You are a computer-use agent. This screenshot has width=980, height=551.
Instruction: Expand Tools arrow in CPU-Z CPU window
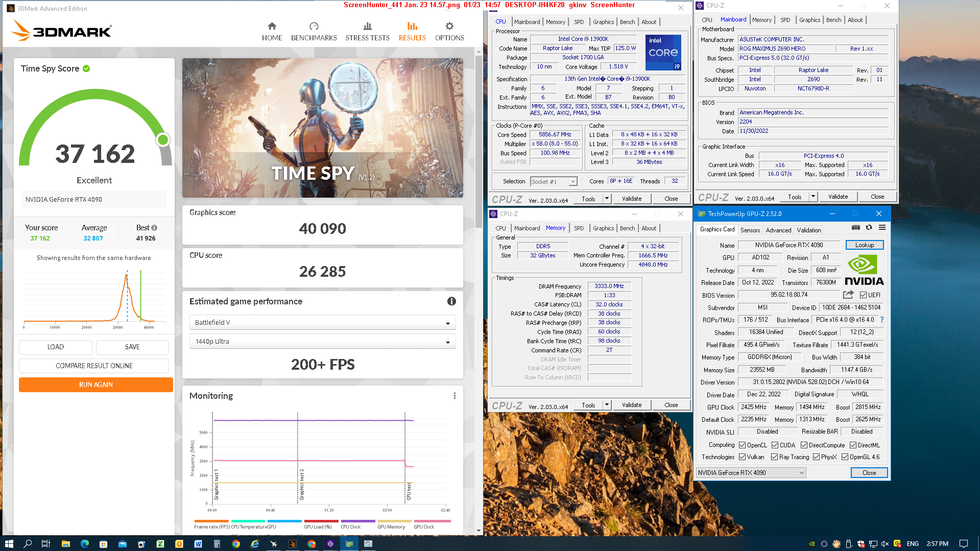(x=607, y=199)
